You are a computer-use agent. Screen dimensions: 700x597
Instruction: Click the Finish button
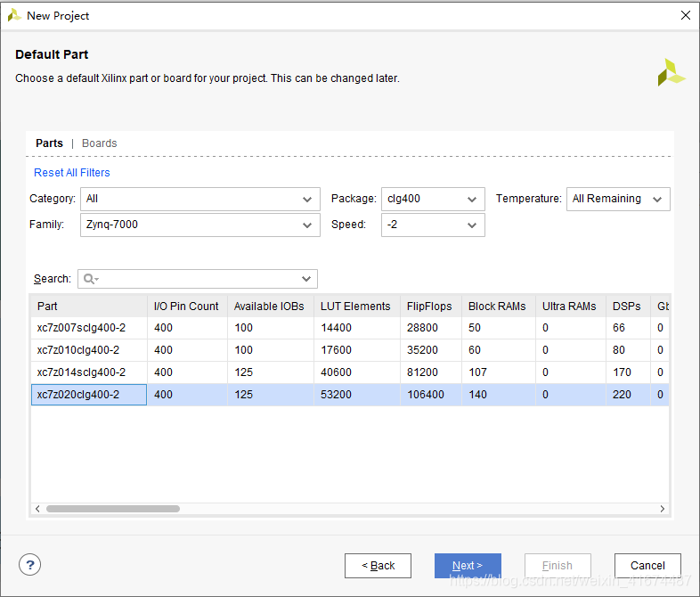558,566
